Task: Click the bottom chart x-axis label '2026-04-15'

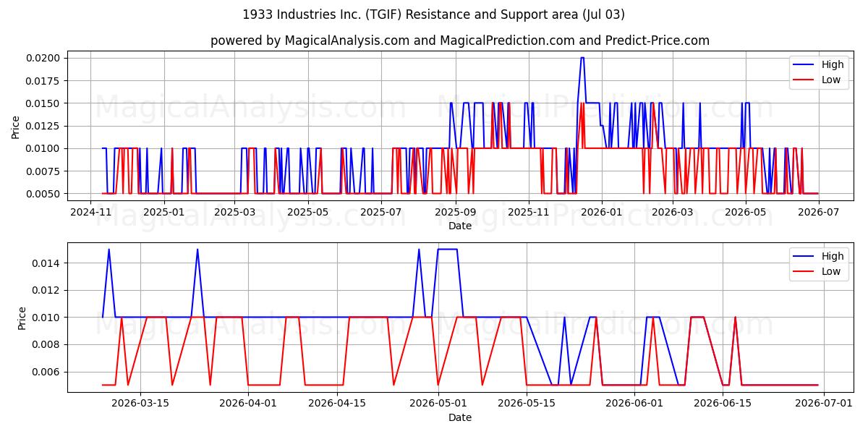Action: pyautogui.click(x=336, y=404)
